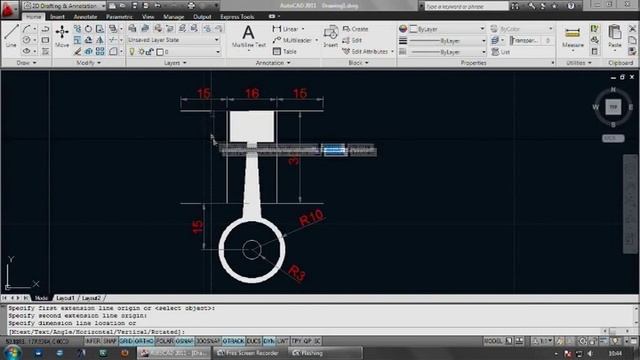Toggle GRID display in status bar

coord(126,341)
